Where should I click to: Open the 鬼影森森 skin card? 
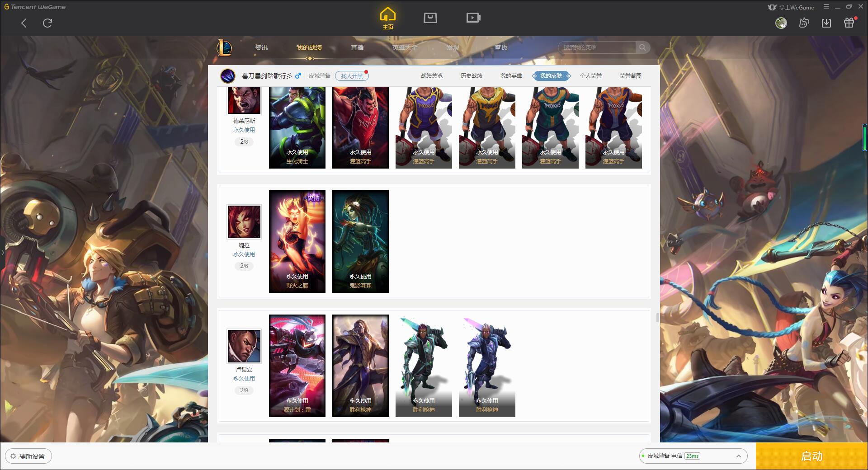pos(360,241)
